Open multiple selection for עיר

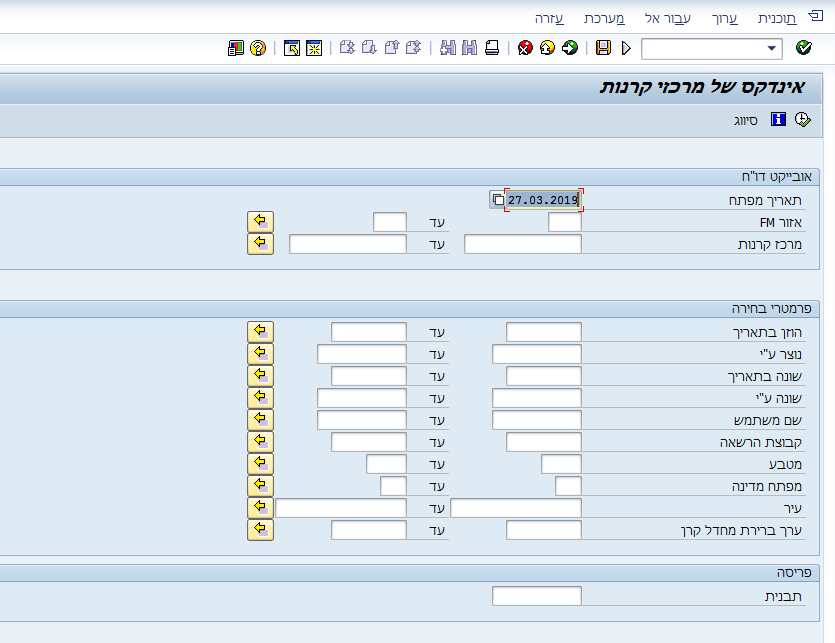point(260,508)
